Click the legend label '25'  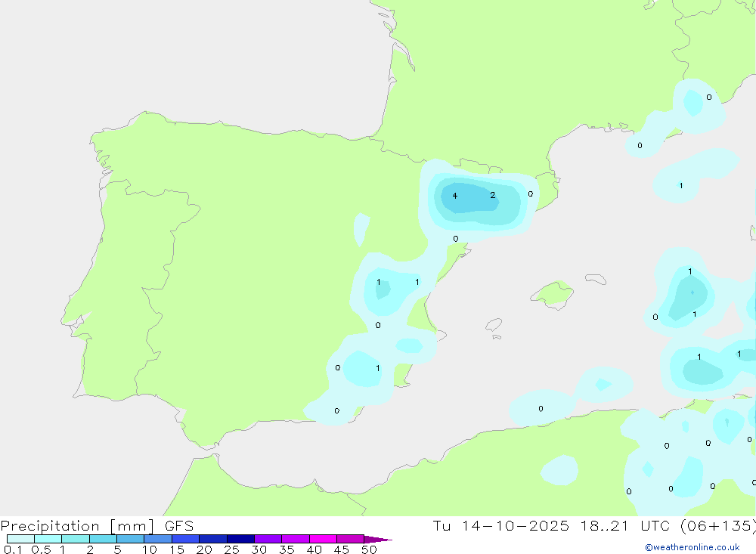click(x=231, y=549)
